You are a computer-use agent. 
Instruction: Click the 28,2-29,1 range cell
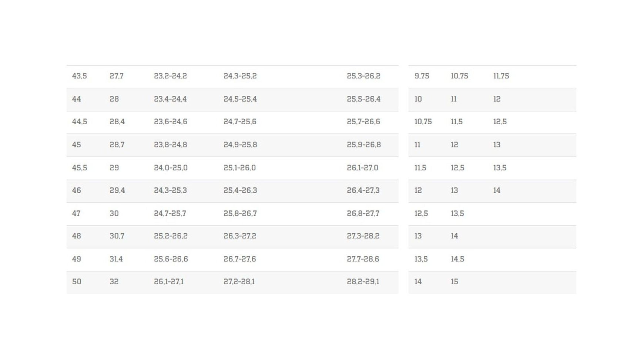363,282
